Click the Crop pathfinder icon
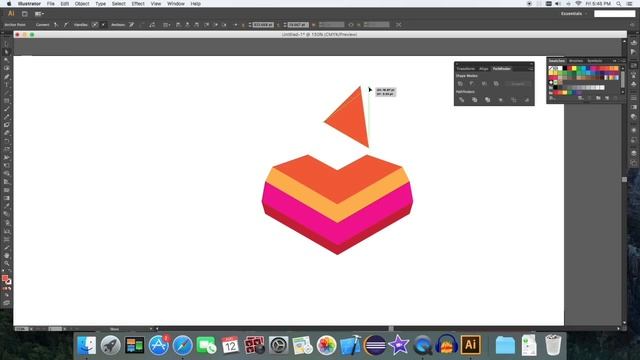The height and width of the screenshot is (360, 640). point(501,100)
